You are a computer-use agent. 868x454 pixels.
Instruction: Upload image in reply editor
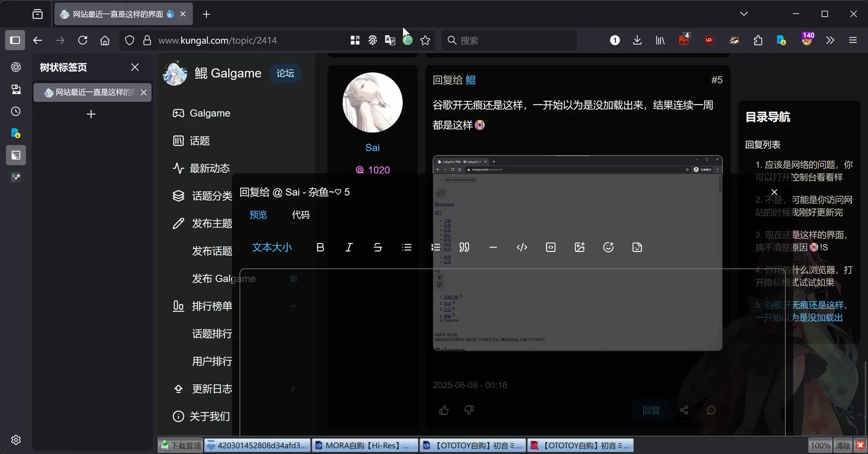[580, 247]
